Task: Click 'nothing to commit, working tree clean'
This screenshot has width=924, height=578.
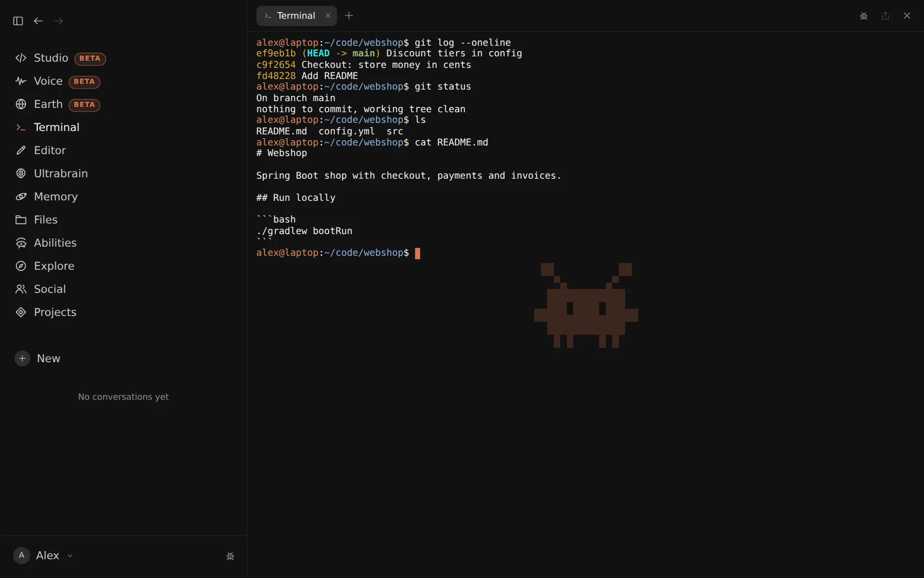Action: click(x=361, y=109)
